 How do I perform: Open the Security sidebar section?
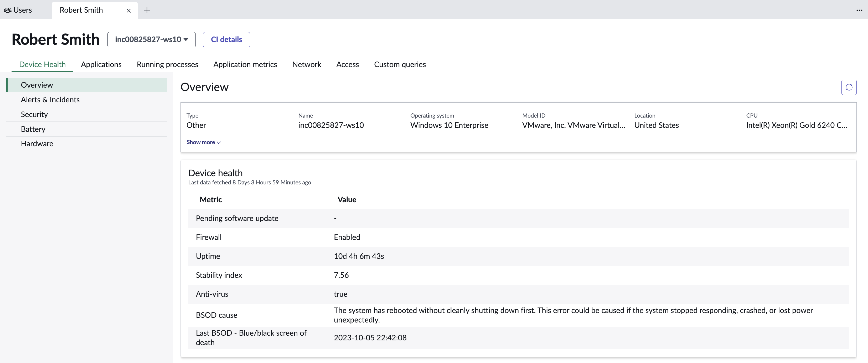point(87,114)
